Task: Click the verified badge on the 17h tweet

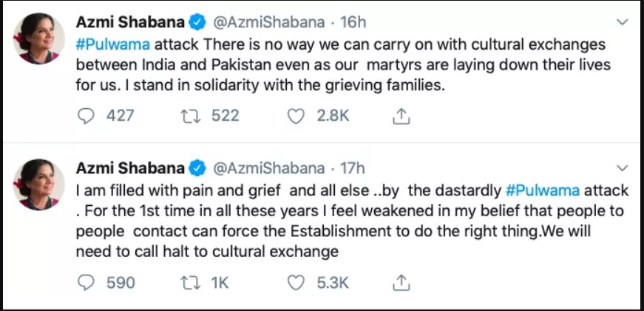Action: pyautogui.click(x=197, y=168)
